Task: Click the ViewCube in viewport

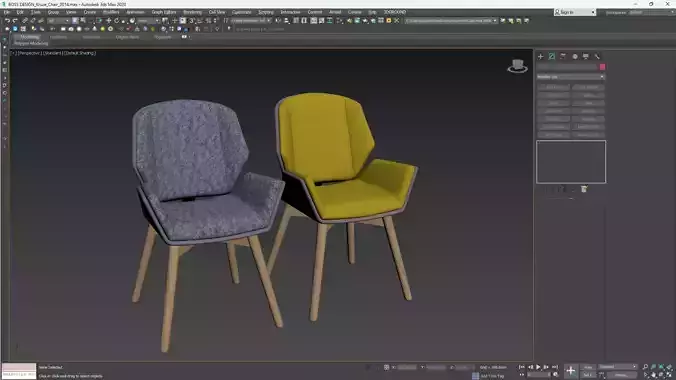Action: click(517, 66)
